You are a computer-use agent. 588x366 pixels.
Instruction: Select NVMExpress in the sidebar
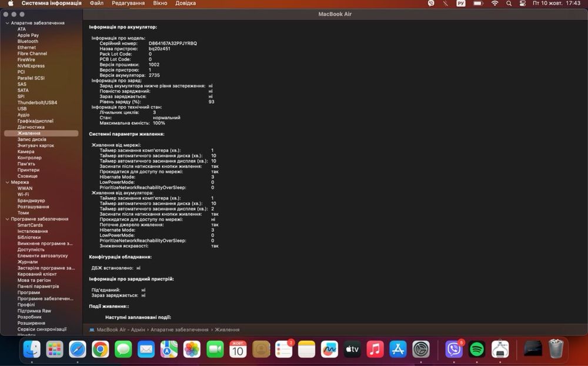point(31,66)
